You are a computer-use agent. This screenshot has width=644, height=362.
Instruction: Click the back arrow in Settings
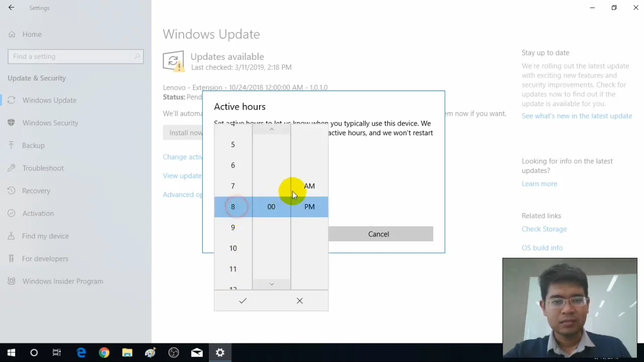(11, 8)
